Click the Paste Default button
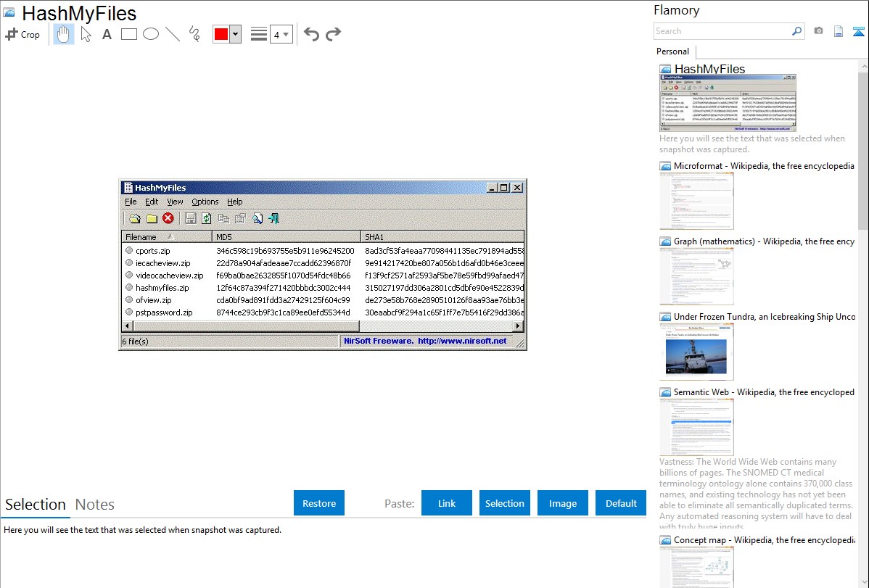 tap(621, 503)
